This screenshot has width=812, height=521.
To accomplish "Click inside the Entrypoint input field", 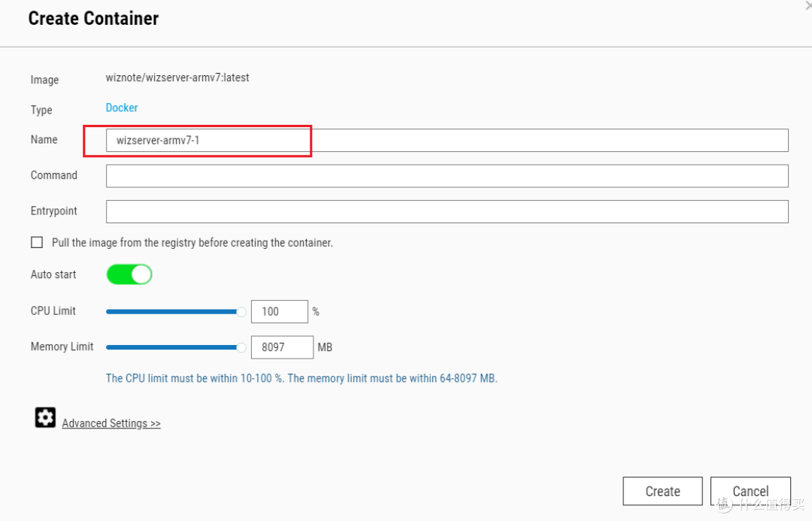I will [x=447, y=211].
